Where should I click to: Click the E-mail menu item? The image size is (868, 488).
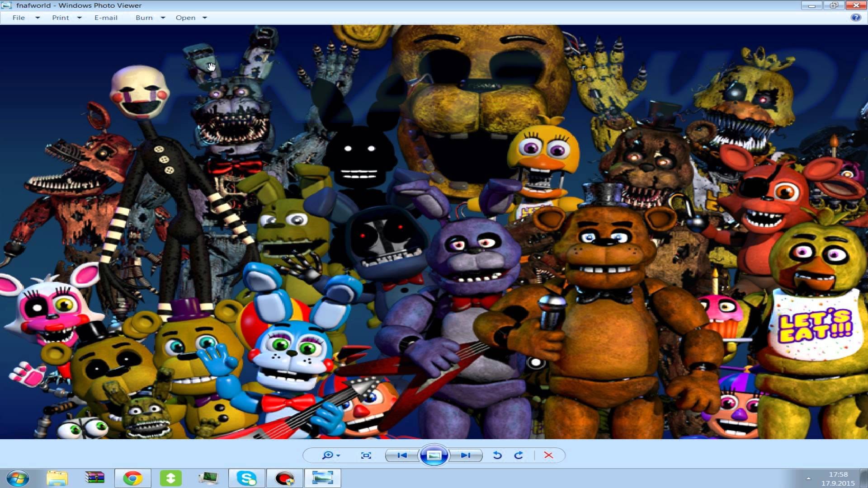(x=106, y=18)
